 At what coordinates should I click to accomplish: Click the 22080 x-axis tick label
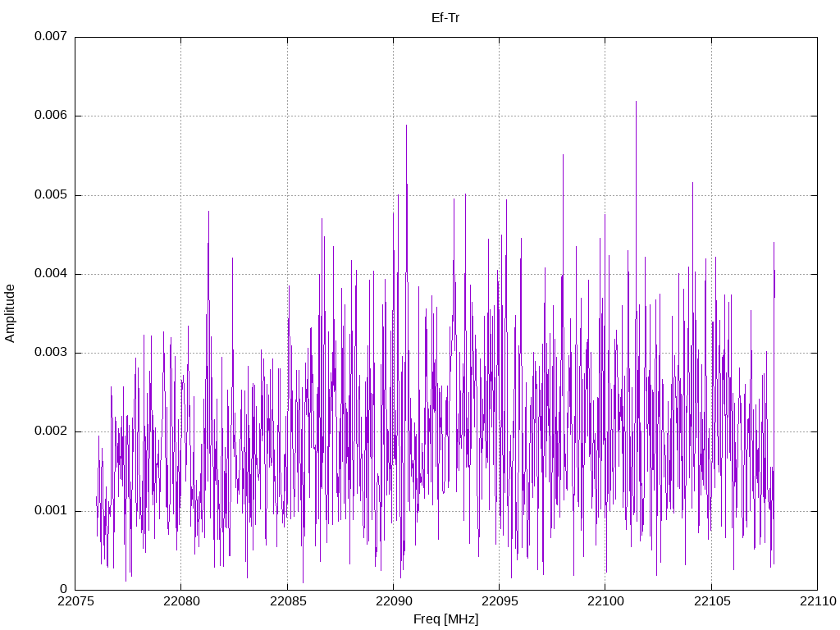(181, 601)
